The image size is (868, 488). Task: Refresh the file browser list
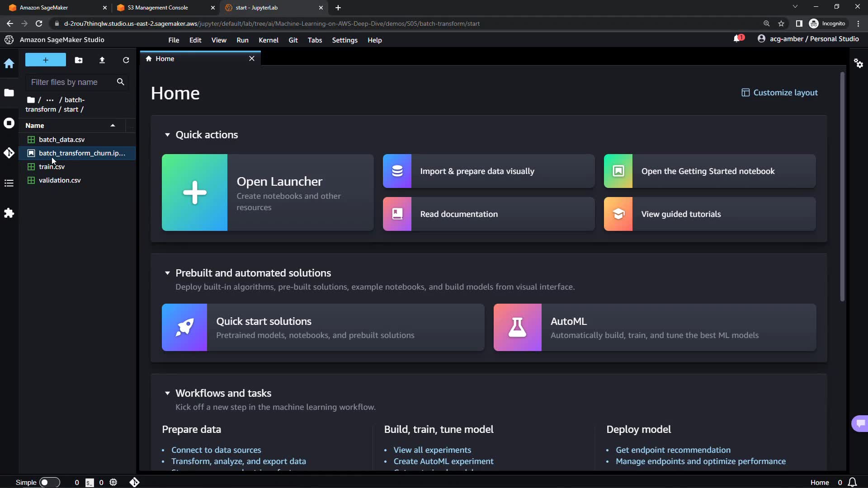coord(126,60)
